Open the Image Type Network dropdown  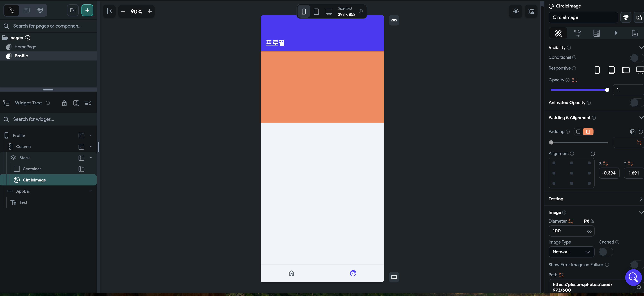coord(571,252)
